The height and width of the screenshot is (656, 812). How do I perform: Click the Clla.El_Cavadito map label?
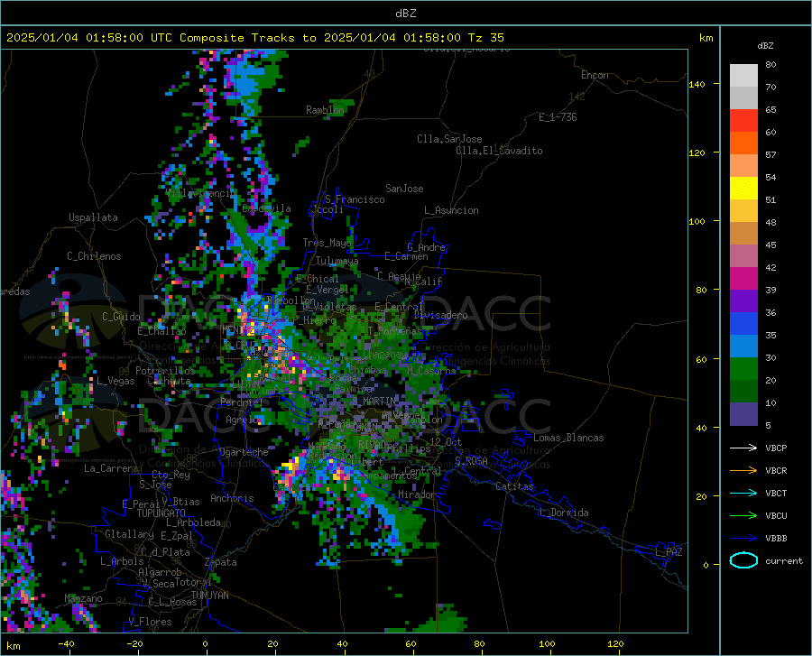(499, 151)
